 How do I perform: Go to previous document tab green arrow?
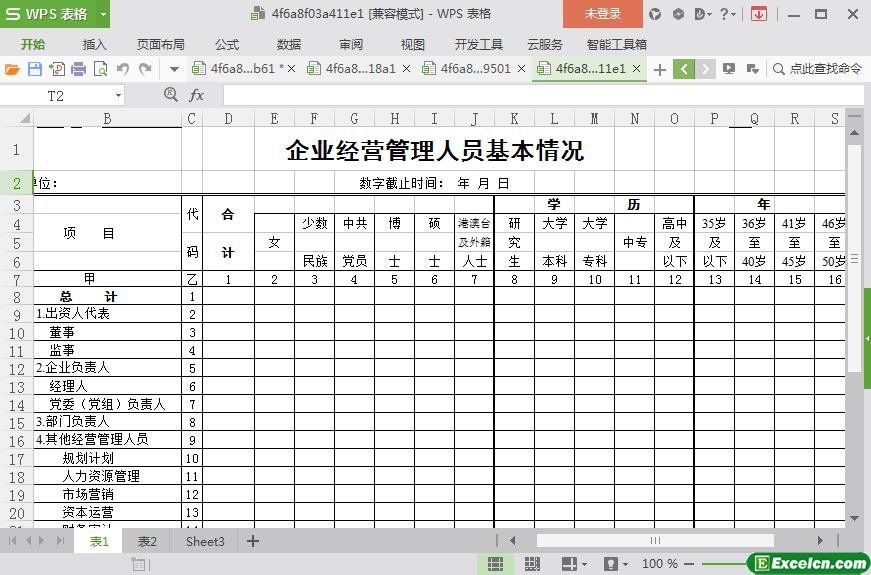tap(684, 69)
